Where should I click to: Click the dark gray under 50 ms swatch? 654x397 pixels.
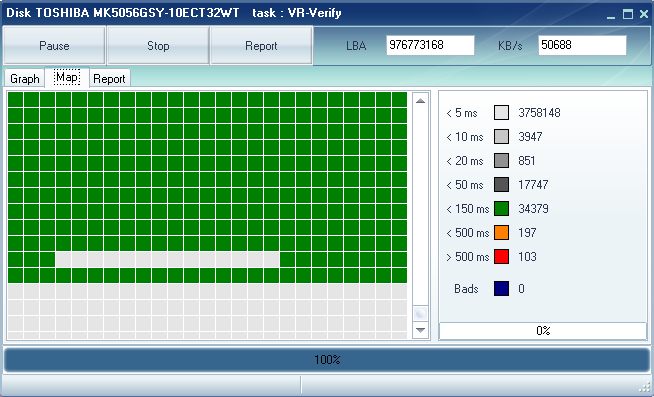pyautogui.click(x=501, y=185)
